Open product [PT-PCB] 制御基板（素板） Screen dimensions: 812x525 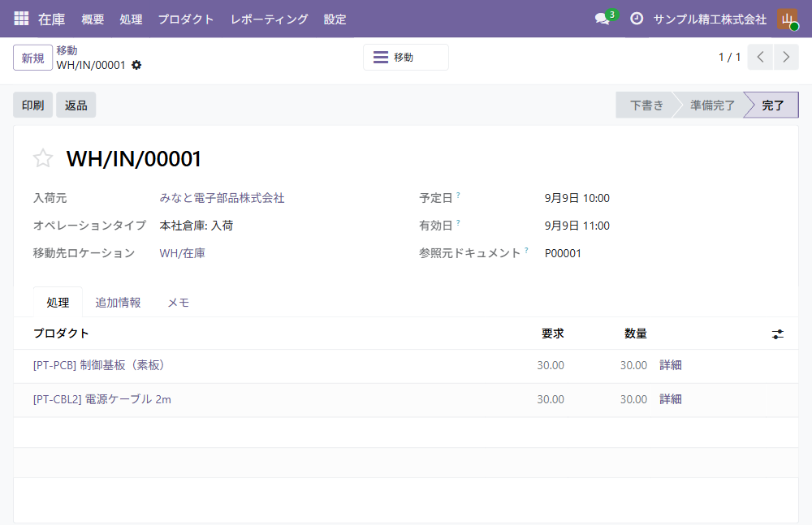pyautogui.click(x=99, y=365)
